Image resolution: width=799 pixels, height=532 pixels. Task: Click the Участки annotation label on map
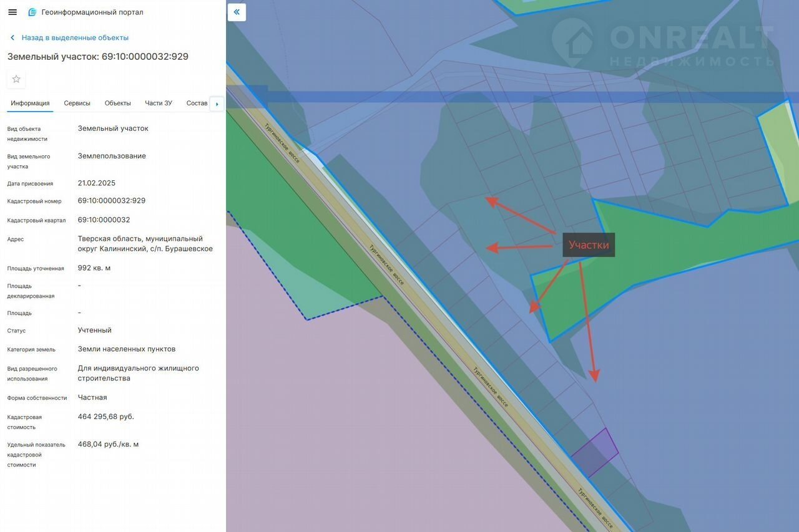589,245
